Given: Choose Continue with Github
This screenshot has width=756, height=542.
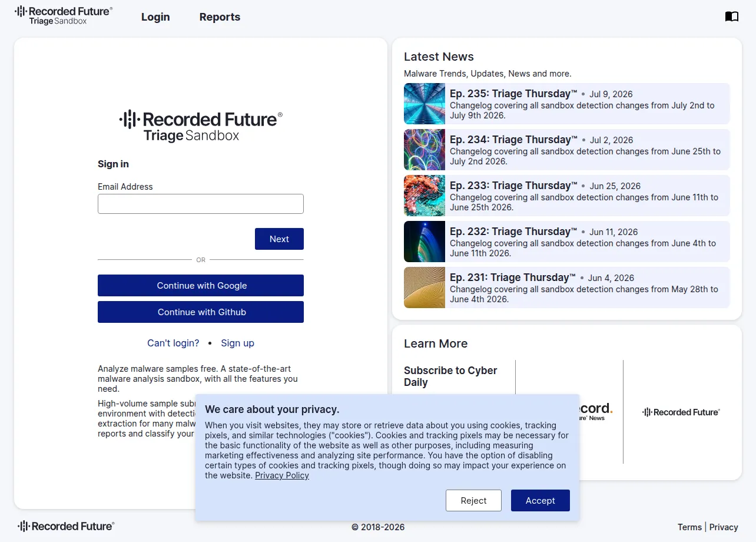Looking at the screenshot, I should pyautogui.click(x=201, y=312).
